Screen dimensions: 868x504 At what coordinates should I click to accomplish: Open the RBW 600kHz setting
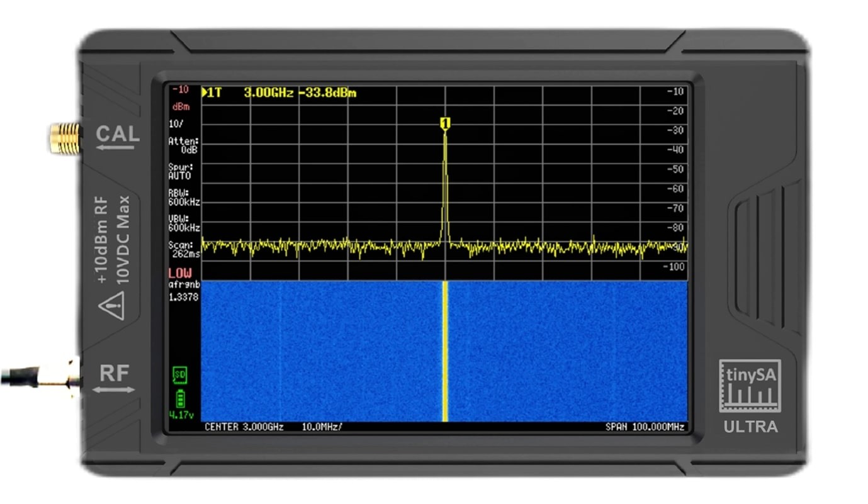pyautogui.click(x=184, y=198)
